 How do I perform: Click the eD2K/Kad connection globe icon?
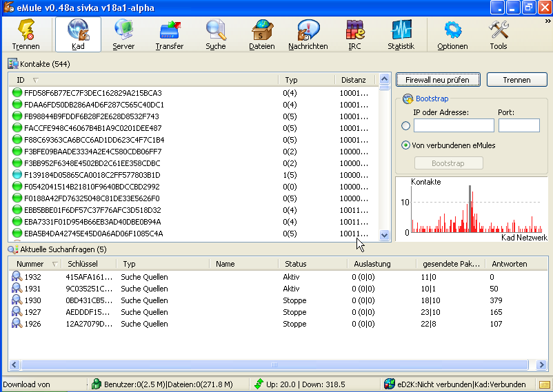point(390,384)
